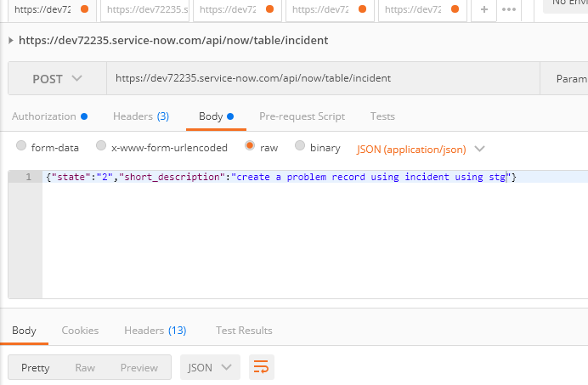The image size is (588, 385).
Task: Click inside the JSON body editor line 1
Action: 315,177
